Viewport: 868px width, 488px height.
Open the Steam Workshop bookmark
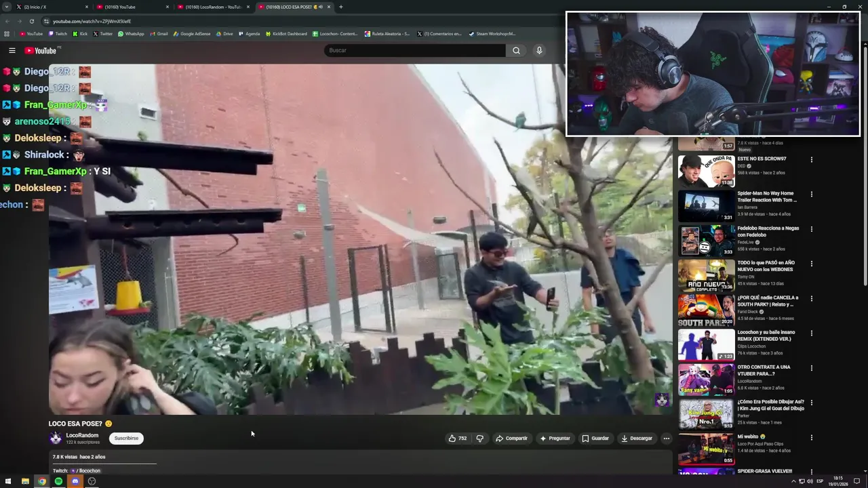pyautogui.click(x=492, y=34)
